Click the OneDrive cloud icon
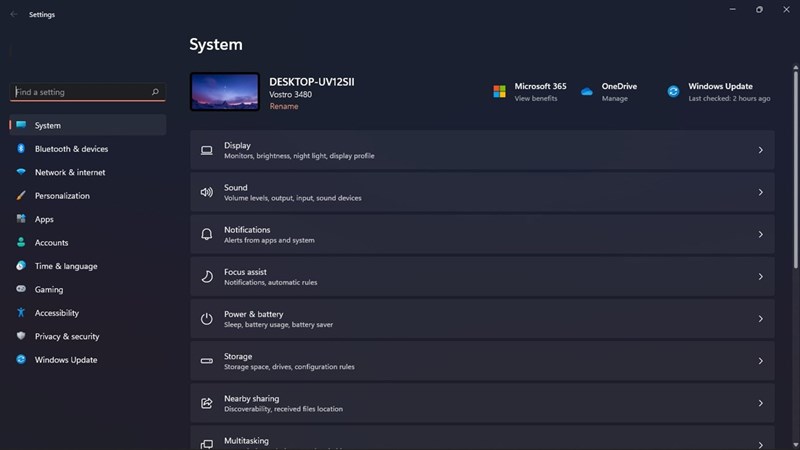The image size is (800, 450). tap(587, 92)
